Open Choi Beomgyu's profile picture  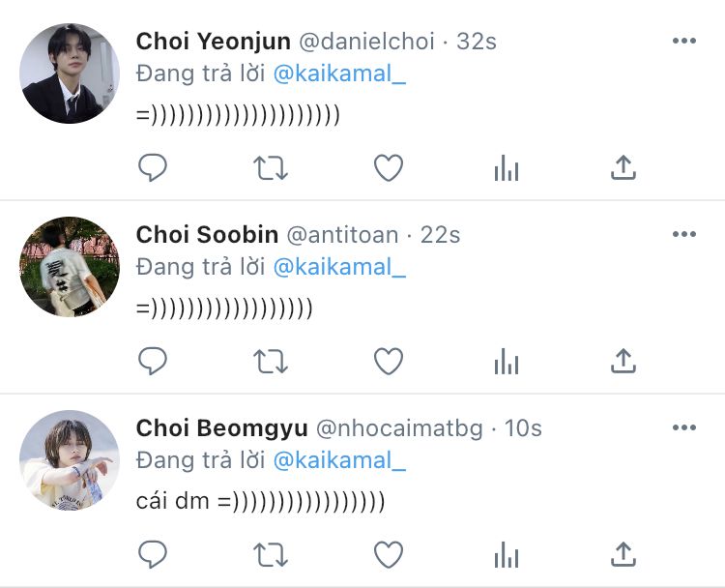(x=70, y=460)
